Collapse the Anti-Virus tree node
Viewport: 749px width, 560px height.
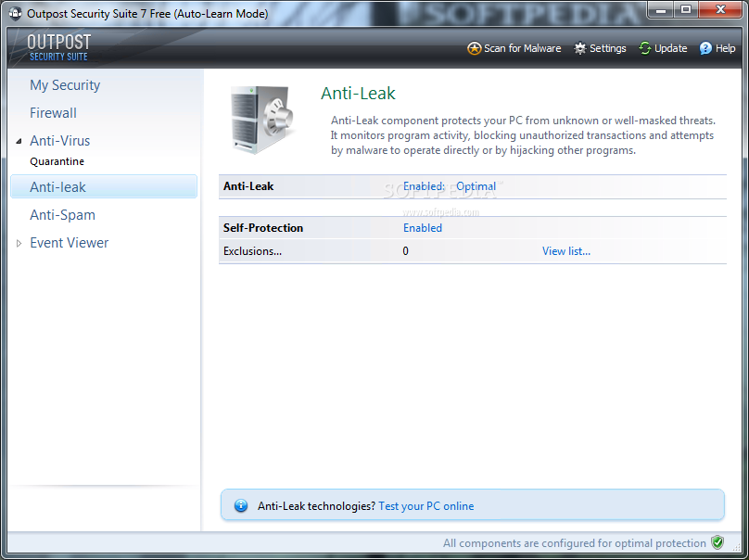(19, 141)
